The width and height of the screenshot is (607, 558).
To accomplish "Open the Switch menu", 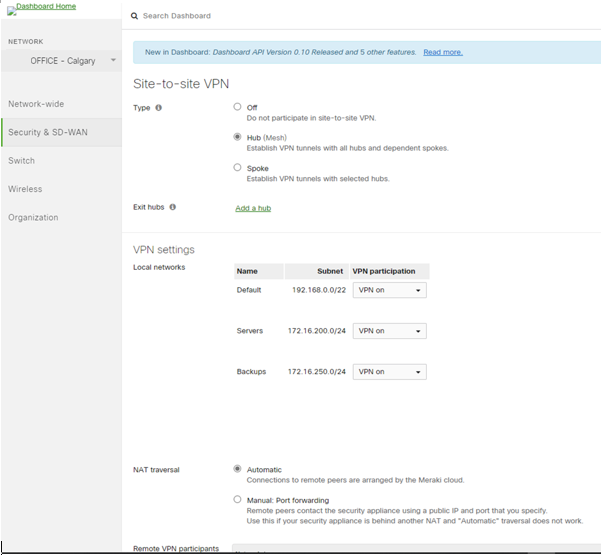I will click(22, 161).
